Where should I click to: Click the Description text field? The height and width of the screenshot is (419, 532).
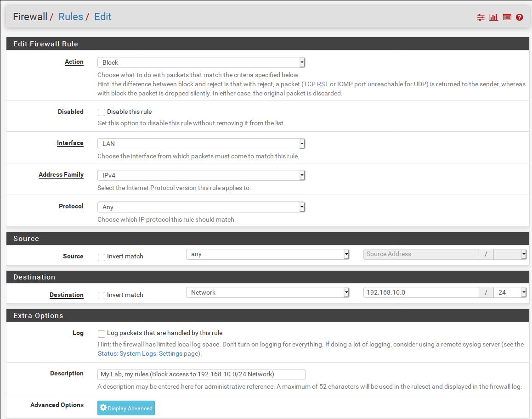pos(201,374)
